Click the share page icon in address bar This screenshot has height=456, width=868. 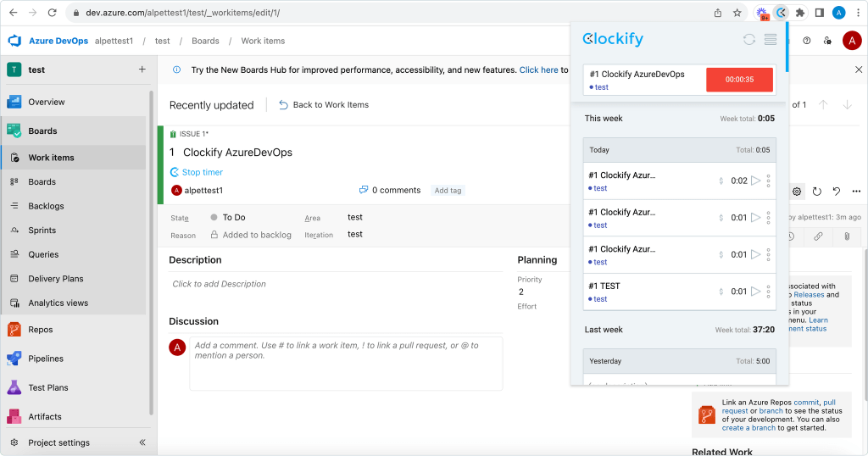pos(718,12)
